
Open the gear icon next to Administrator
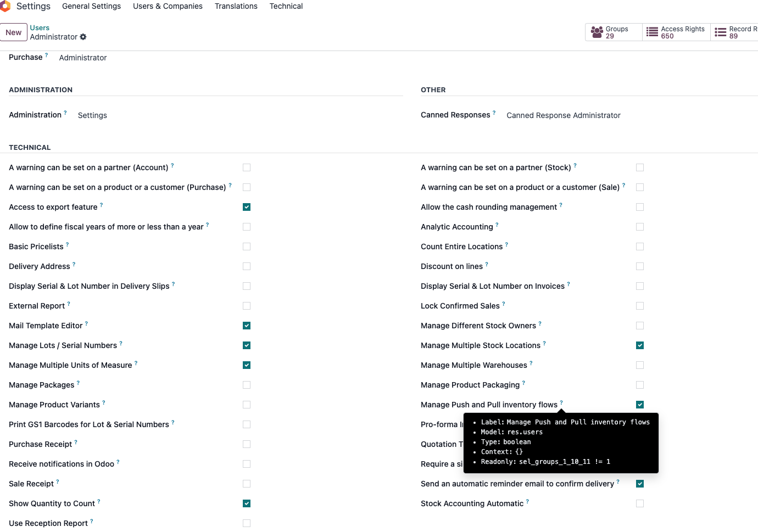(83, 37)
